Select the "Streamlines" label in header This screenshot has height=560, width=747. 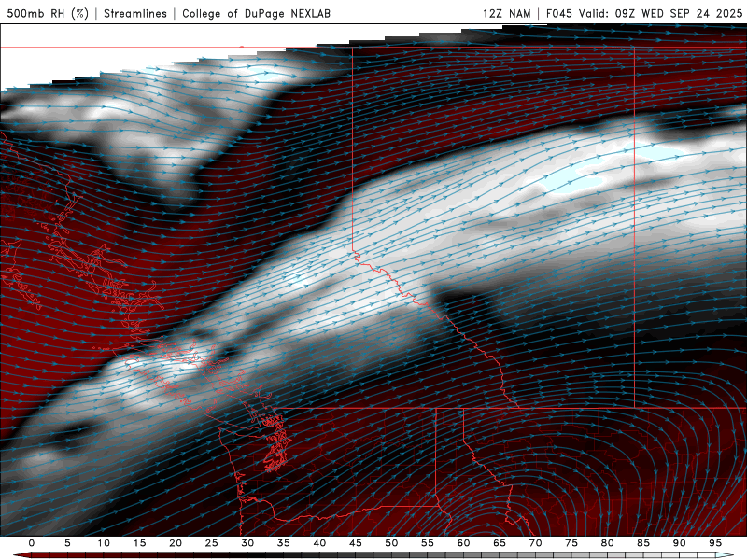pos(135,13)
